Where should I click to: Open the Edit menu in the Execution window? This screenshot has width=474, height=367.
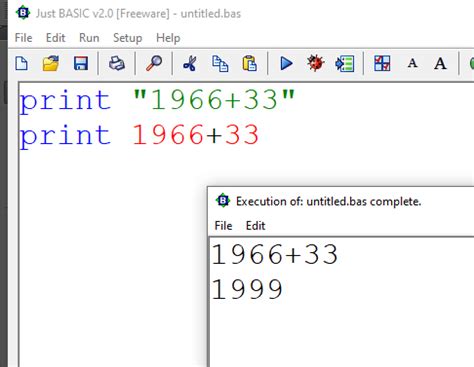255,226
